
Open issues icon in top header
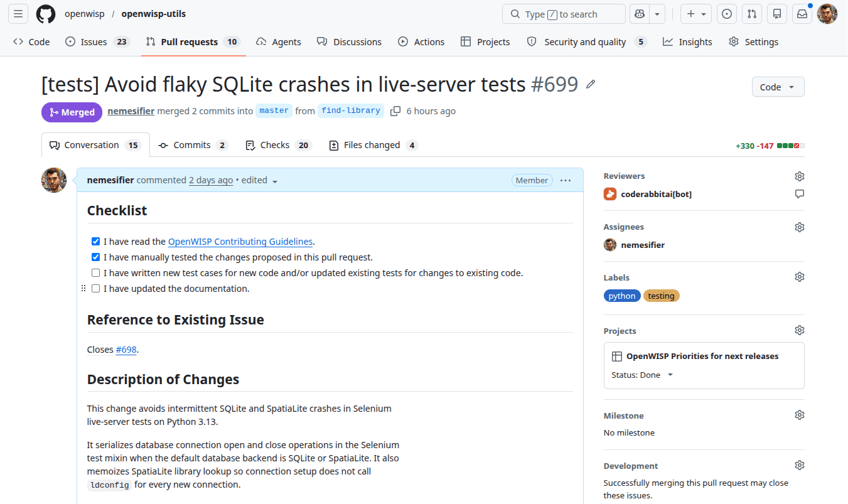727,14
